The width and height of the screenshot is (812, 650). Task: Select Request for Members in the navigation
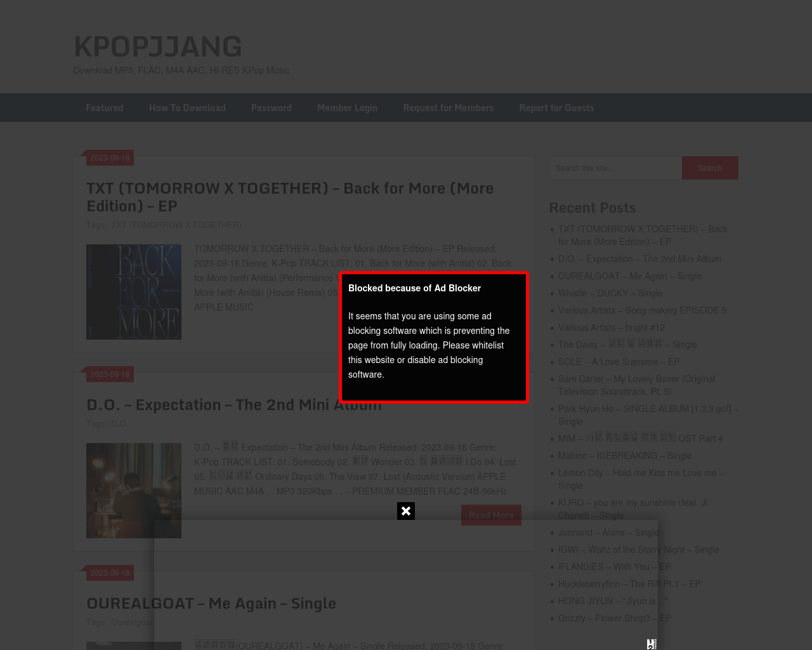coord(449,108)
